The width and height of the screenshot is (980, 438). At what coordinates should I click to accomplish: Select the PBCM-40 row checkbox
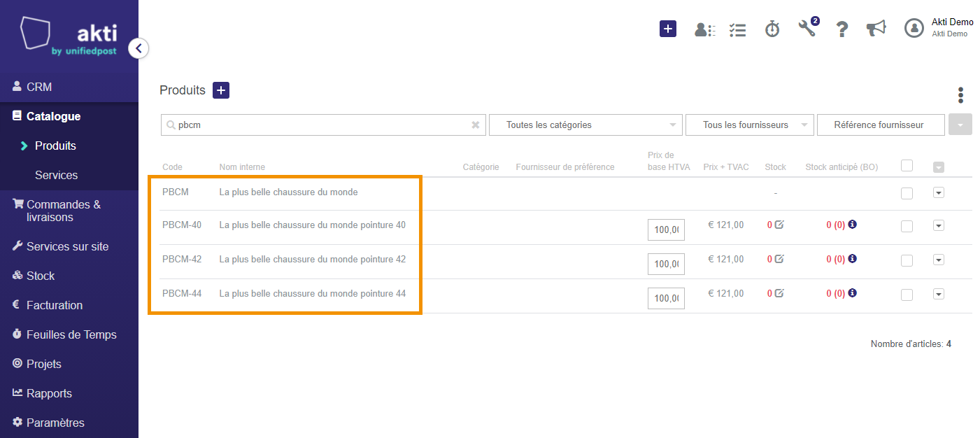tap(907, 226)
